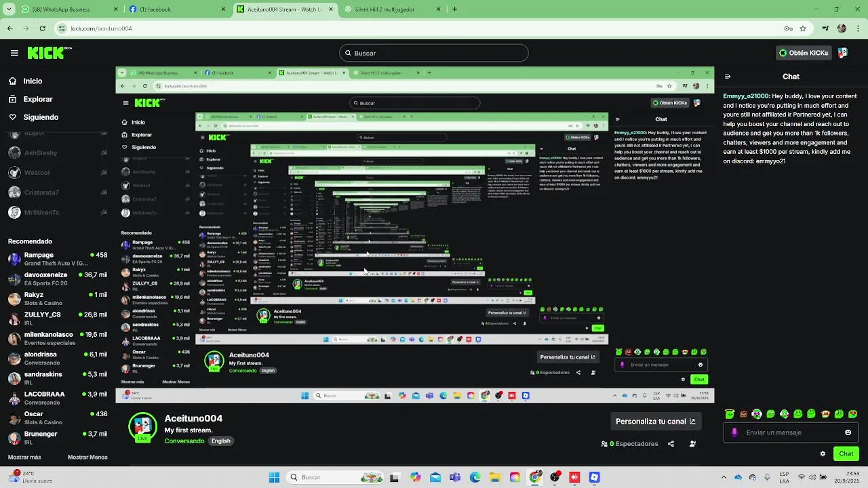Open LACOBRAAA recommended channel
The height and width of the screenshot is (488, 868).
click(x=58, y=398)
